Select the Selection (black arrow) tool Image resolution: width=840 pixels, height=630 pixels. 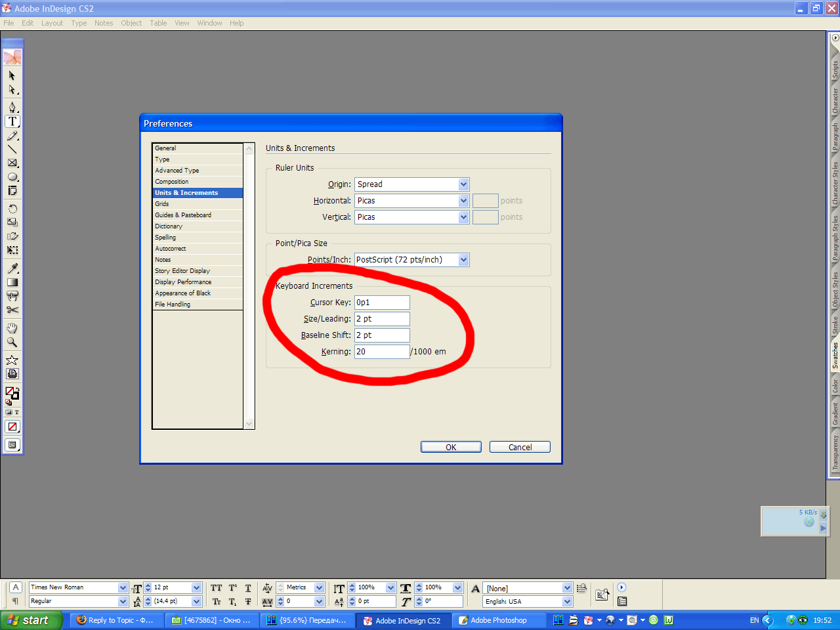click(12, 75)
